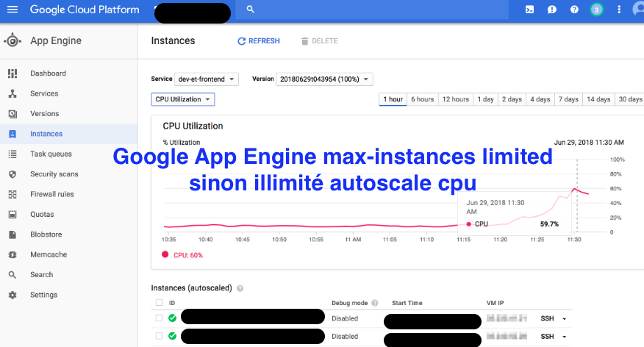
Task: Open the hamburger navigation menu
Action: [12, 9]
